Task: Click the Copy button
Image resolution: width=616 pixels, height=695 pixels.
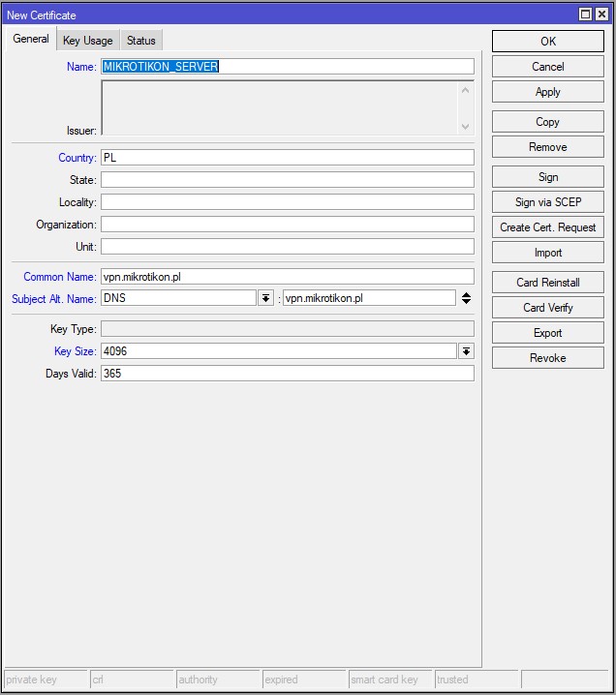Action: [x=547, y=122]
